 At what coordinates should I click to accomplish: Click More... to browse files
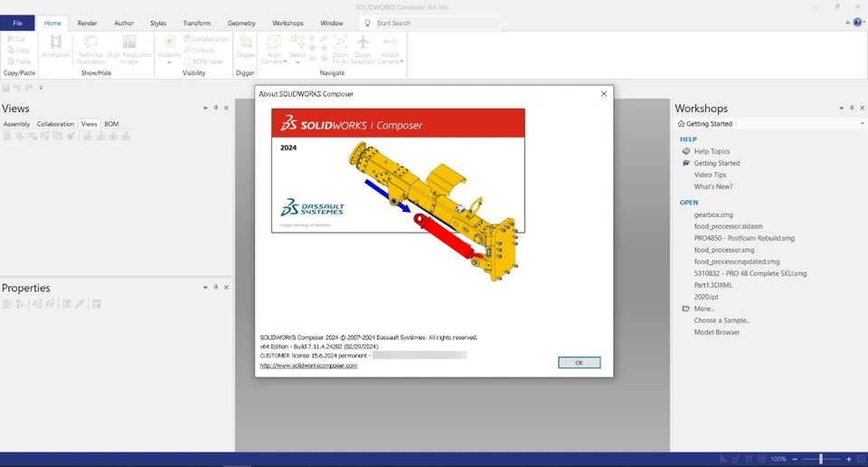click(x=704, y=309)
